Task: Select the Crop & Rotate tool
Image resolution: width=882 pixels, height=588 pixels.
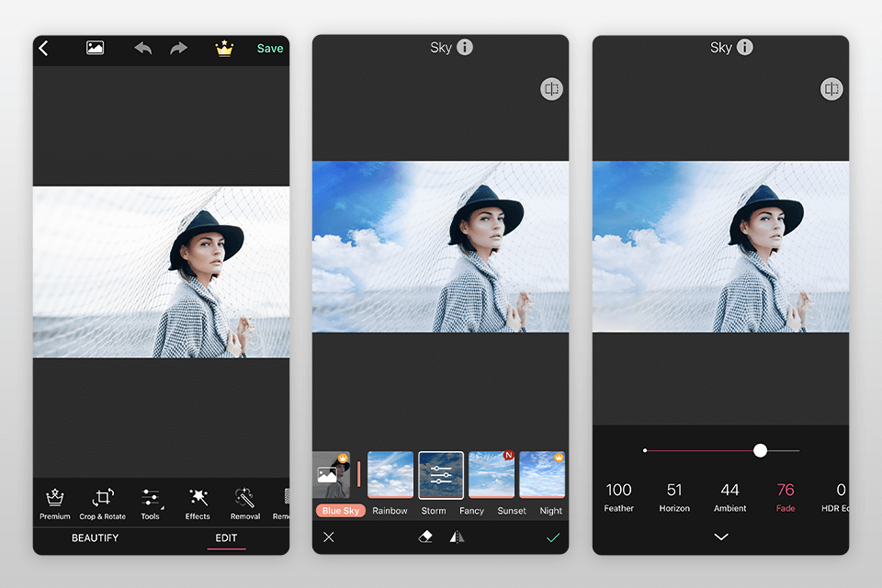Action: [102, 504]
